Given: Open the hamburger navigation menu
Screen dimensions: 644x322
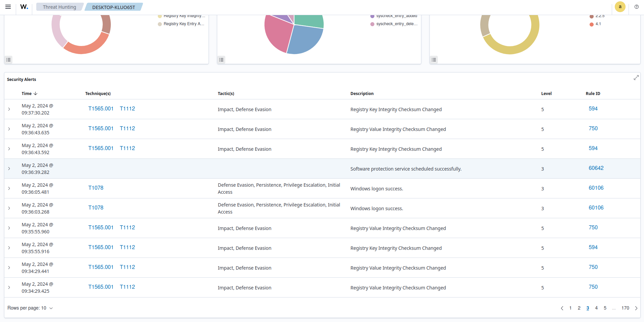Looking at the screenshot, I should 8,7.
